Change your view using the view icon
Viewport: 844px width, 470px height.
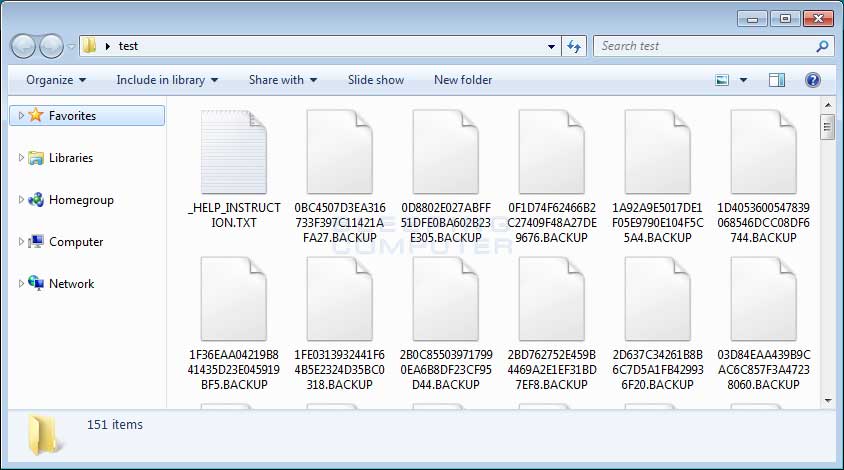pos(722,80)
